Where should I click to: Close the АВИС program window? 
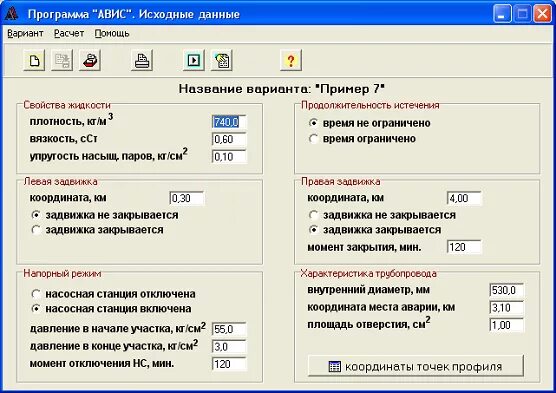point(543,14)
